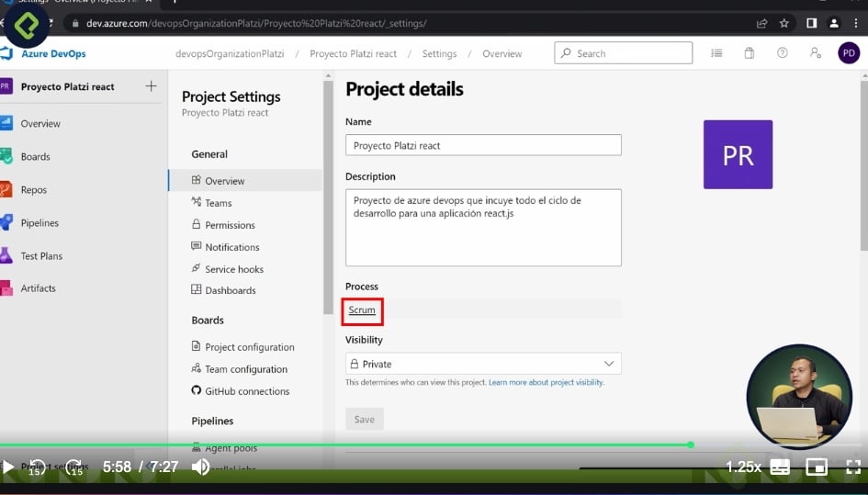This screenshot has width=868, height=495.
Task: Click the settings menu scrollbar
Action: (328, 197)
